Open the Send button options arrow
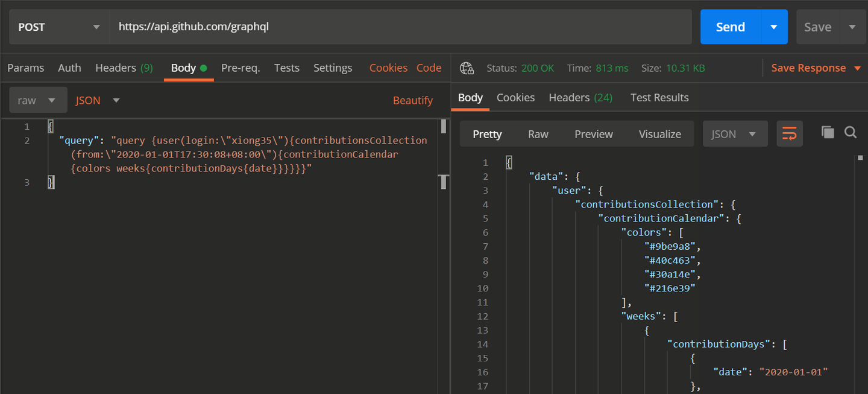This screenshot has height=394, width=868. coord(773,27)
